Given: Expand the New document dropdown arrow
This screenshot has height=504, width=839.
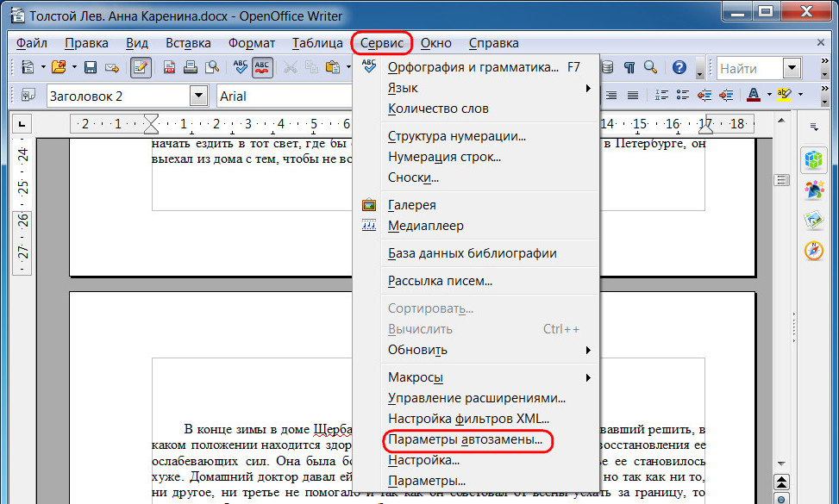Looking at the screenshot, I should 43,68.
